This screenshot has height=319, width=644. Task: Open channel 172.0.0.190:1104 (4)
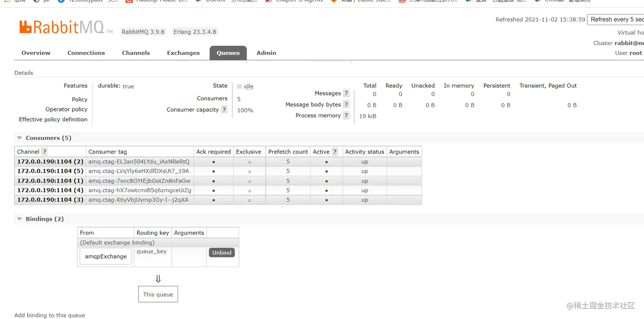50,190
